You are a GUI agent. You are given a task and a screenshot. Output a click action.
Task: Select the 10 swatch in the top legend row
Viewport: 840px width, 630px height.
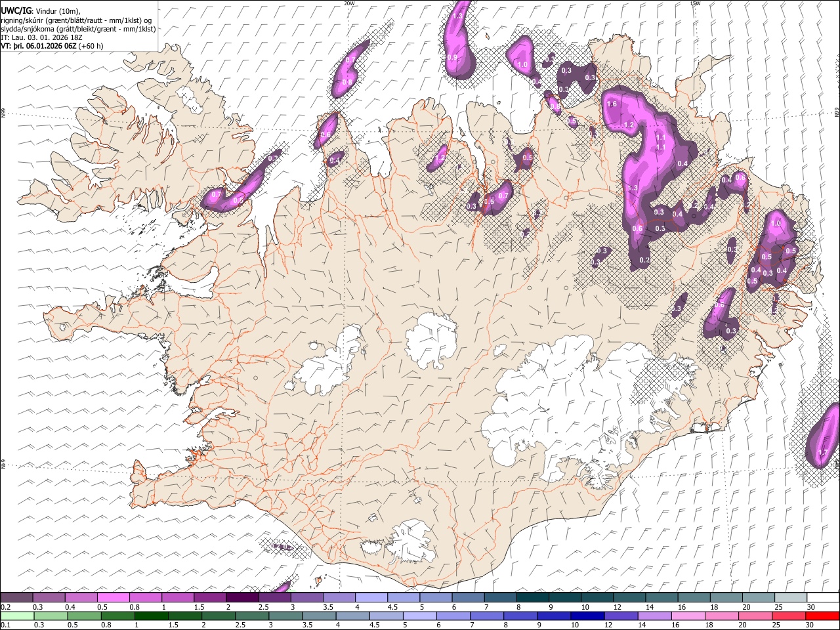pyautogui.click(x=597, y=597)
